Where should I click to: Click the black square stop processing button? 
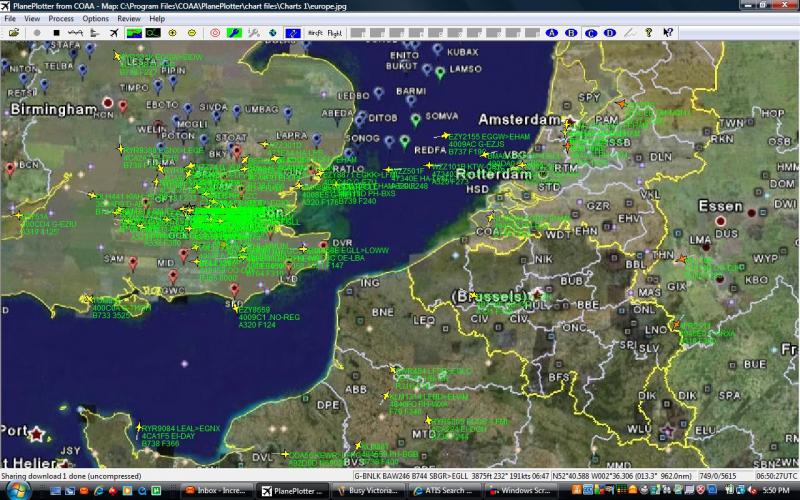[57, 33]
